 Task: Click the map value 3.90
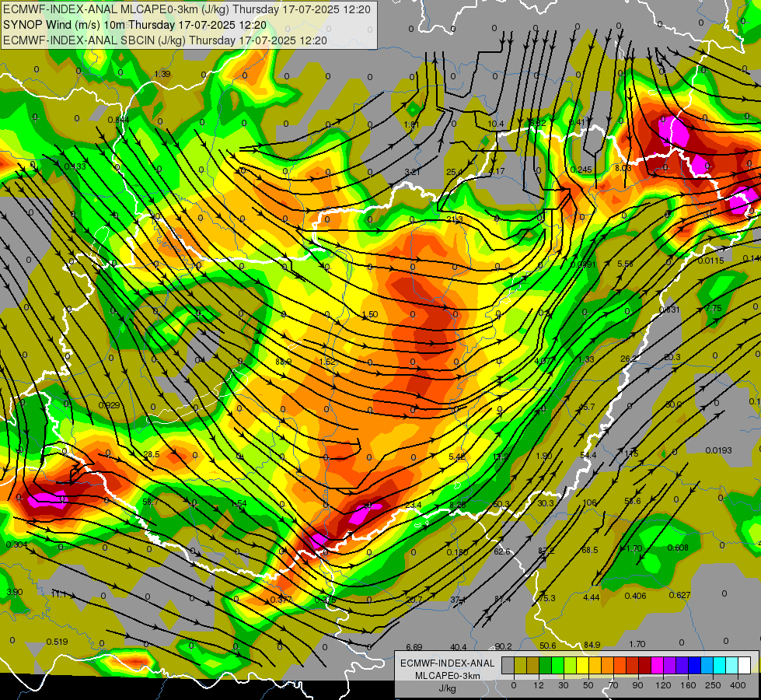tap(15, 592)
